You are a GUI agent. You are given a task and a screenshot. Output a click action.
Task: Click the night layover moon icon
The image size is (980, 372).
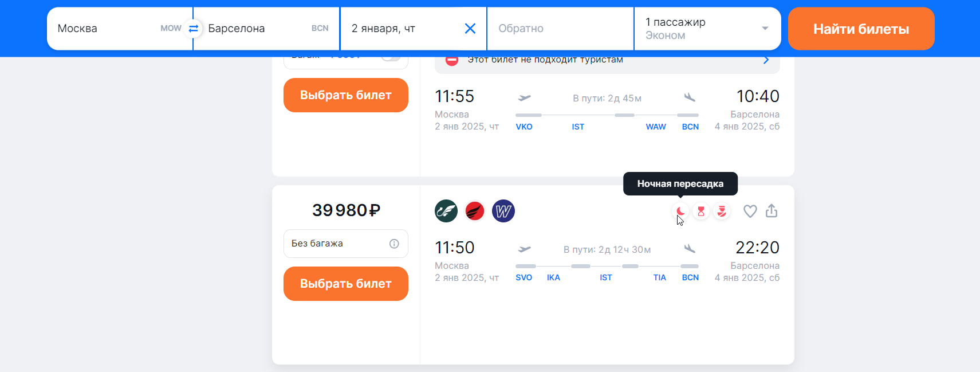pyautogui.click(x=680, y=212)
